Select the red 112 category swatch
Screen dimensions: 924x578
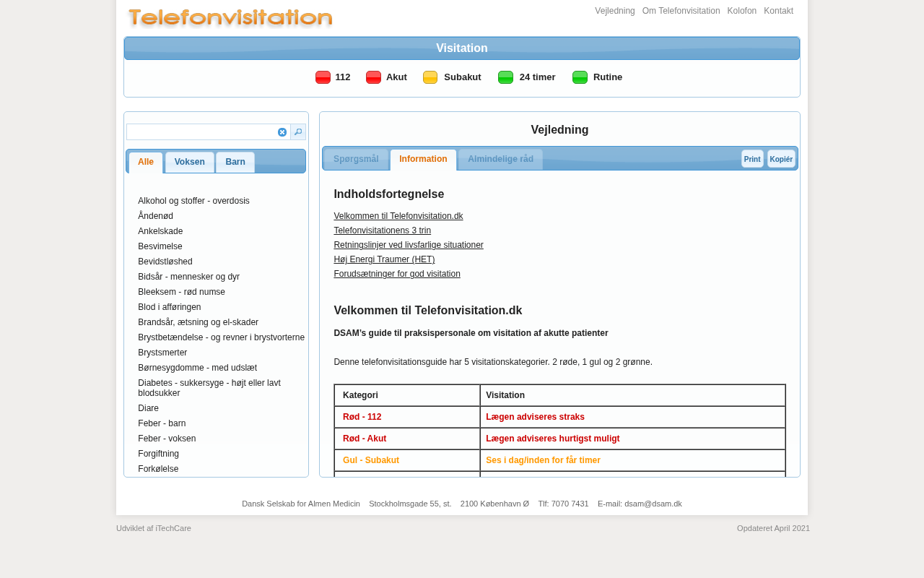click(323, 77)
